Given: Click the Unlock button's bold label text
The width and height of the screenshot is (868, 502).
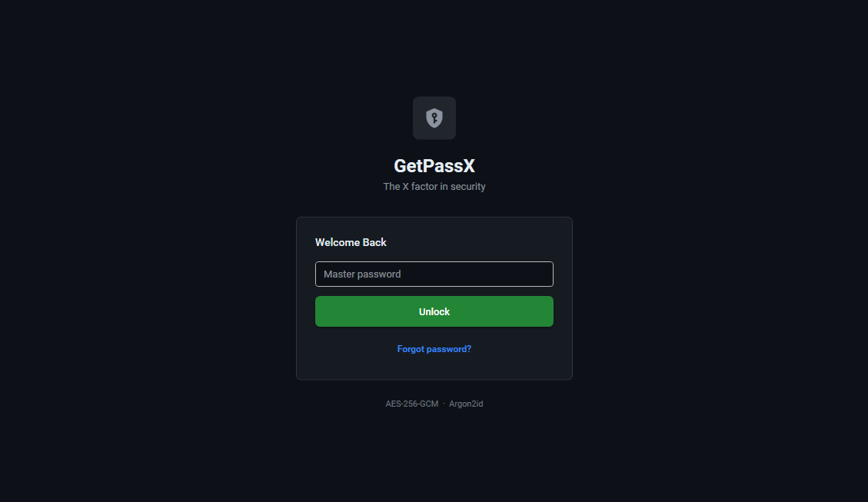Looking at the screenshot, I should tap(434, 311).
